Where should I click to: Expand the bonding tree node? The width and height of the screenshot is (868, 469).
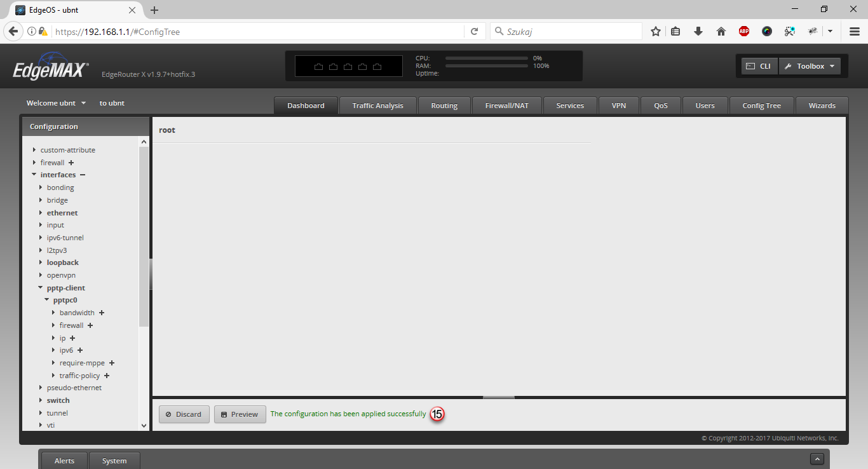point(41,187)
